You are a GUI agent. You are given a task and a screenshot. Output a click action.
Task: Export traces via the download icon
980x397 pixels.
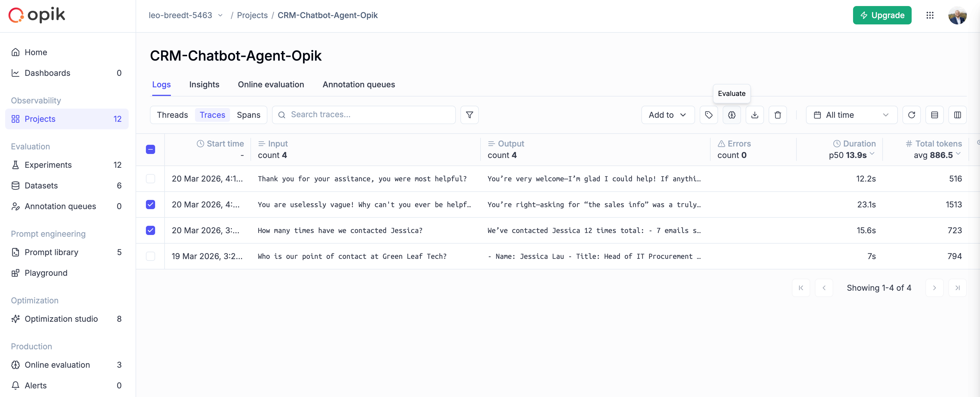(755, 115)
